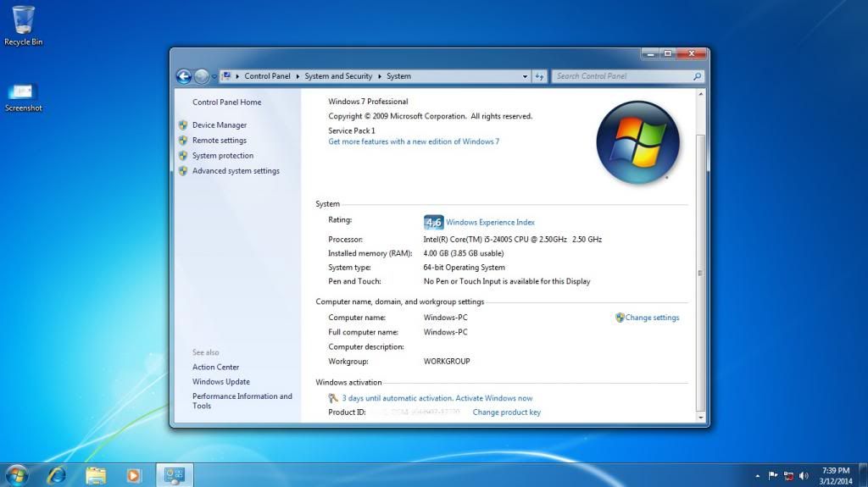Image resolution: width=868 pixels, height=487 pixels.
Task: Click Activate Windows now link
Action: pyautogui.click(x=437, y=398)
